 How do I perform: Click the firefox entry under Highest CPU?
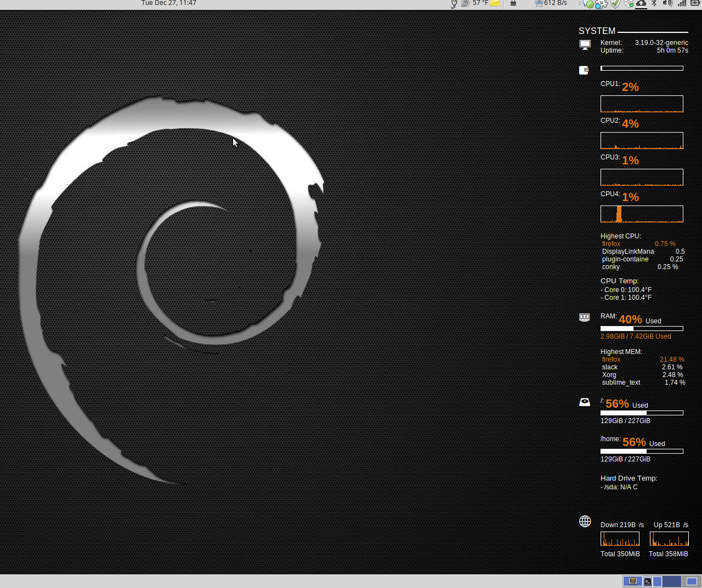pos(611,244)
